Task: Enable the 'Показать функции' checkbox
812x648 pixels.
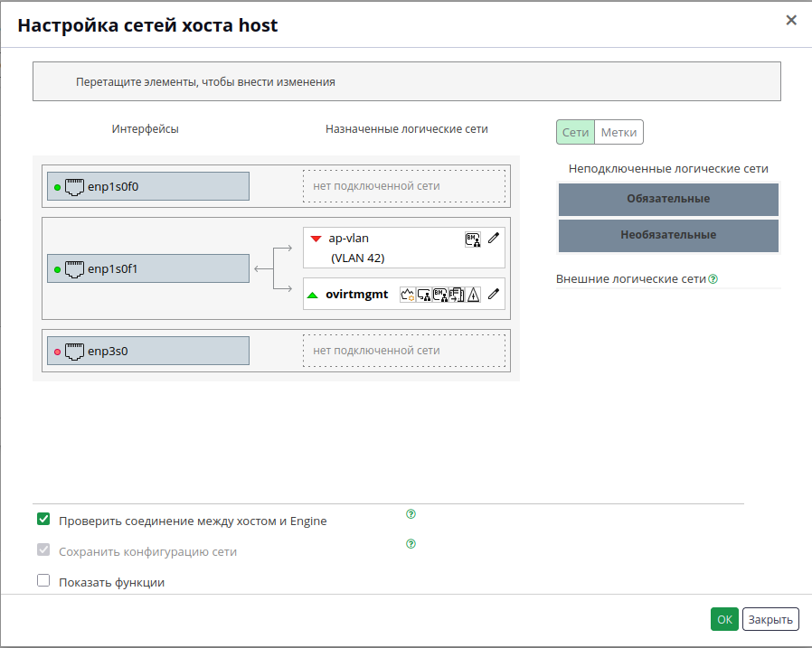Action: tap(43, 580)
